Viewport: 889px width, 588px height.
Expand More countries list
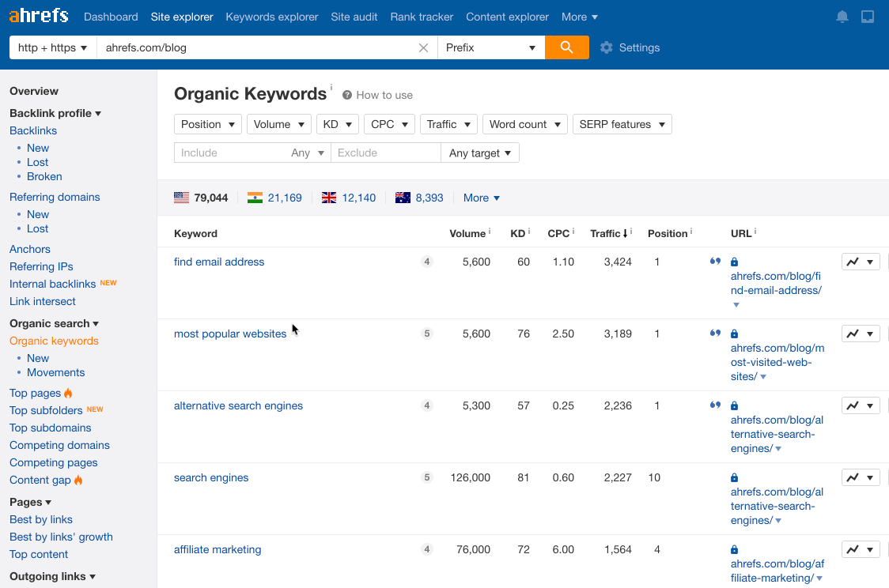click(x=481, y=198)
